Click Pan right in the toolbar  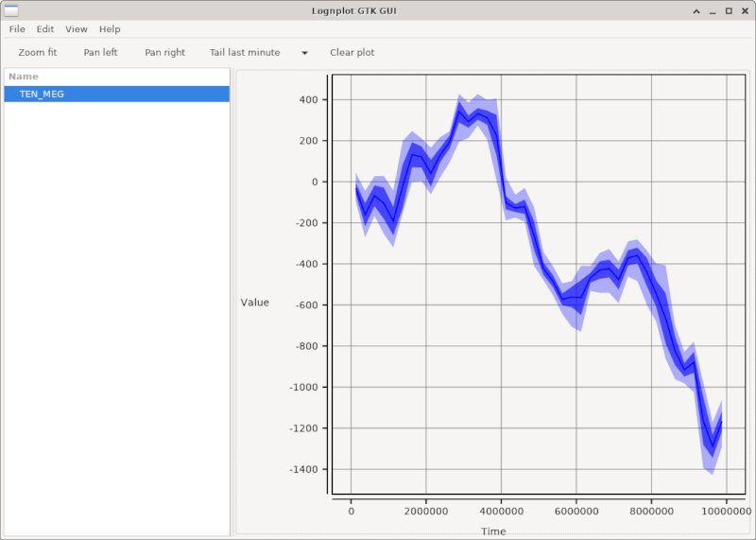(x=164, y=52)
